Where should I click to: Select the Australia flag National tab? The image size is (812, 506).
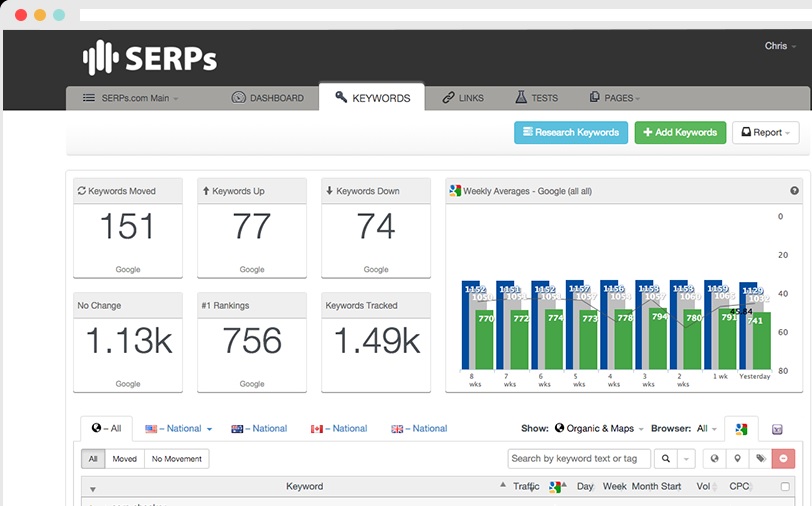point(259,428)
